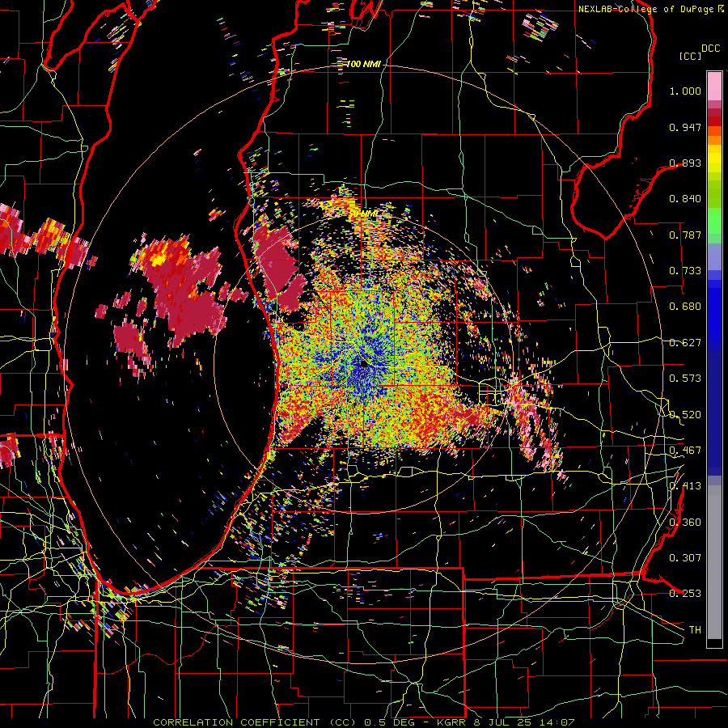Click the 0.5 DEG elevation text

(390, 722)
